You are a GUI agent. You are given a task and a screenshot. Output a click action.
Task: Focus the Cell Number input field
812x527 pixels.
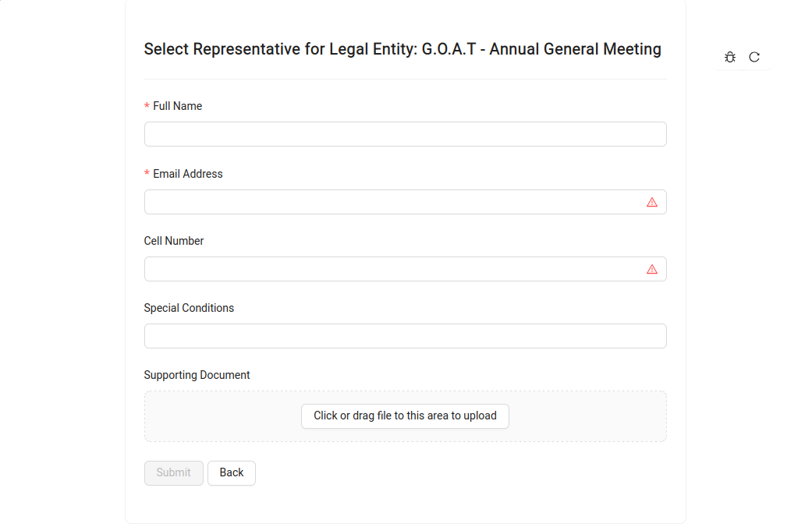tap(405, 269)
